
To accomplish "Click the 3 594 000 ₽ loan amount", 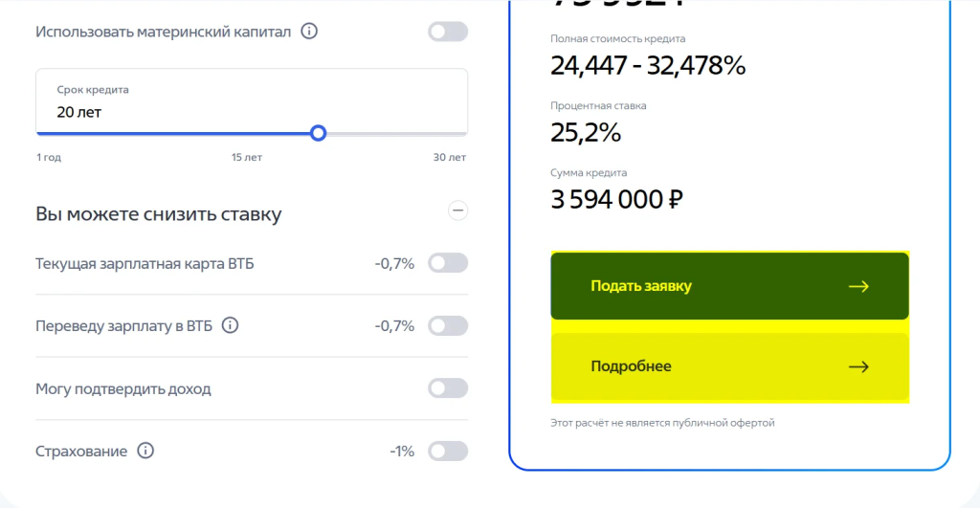I will click(x=616, y=200).
